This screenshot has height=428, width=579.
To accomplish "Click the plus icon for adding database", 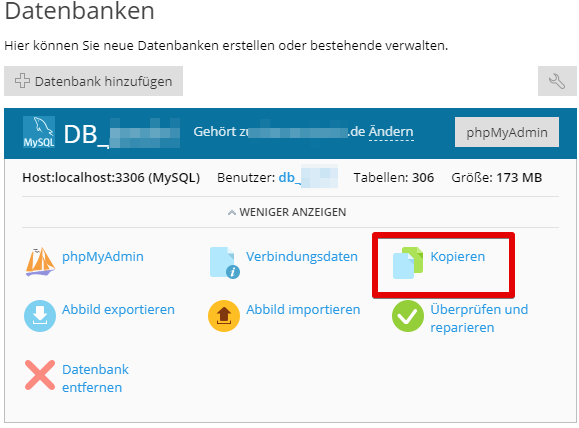I will coord(23,81).
